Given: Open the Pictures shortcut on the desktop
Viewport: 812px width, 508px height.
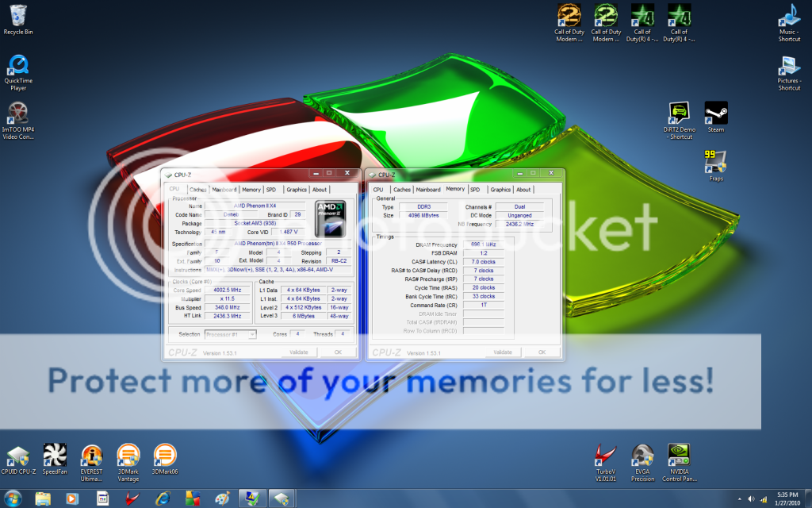Looking at the screenshot, I should 789,72.
